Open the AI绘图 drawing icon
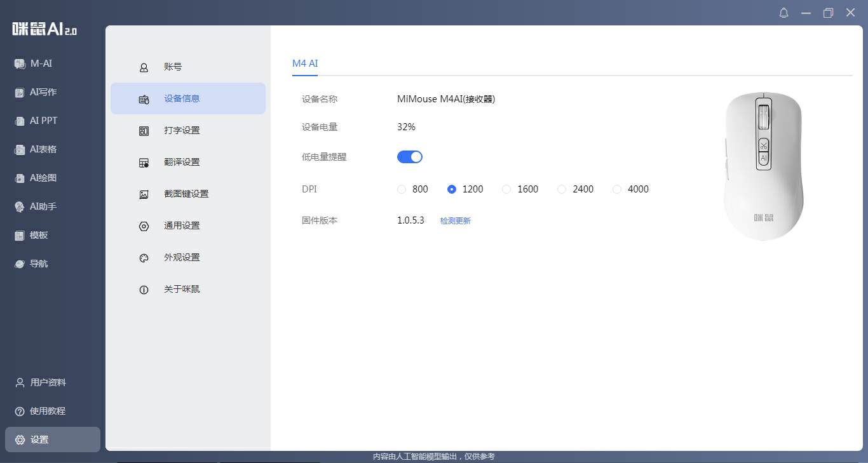868x463 pixels. pos(20,178)
